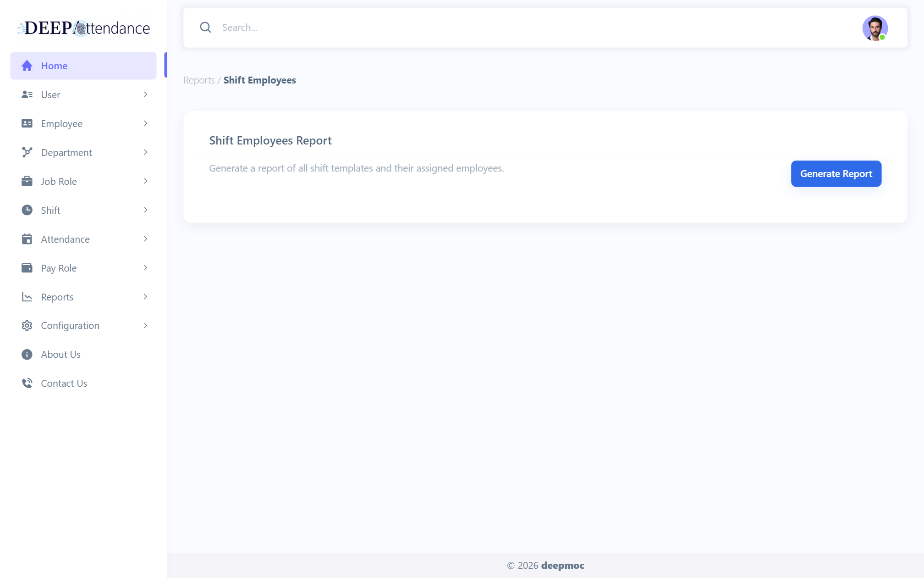Click the search magnifier icon
This screenshot has height=578, width=924.
pyautogui.click(x=205, y=28)
